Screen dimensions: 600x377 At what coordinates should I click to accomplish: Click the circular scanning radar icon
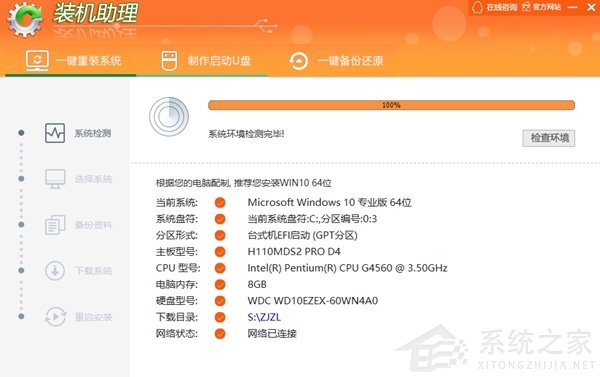169,116
